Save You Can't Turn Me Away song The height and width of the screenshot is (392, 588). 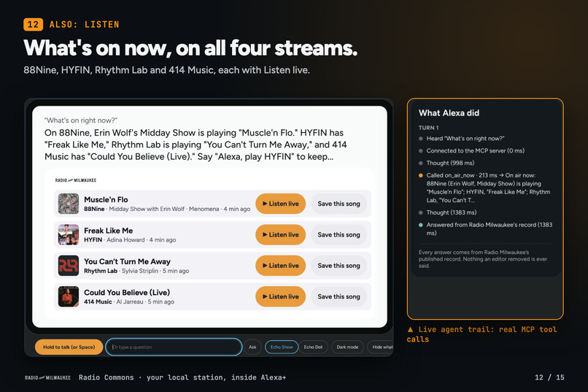339,266
